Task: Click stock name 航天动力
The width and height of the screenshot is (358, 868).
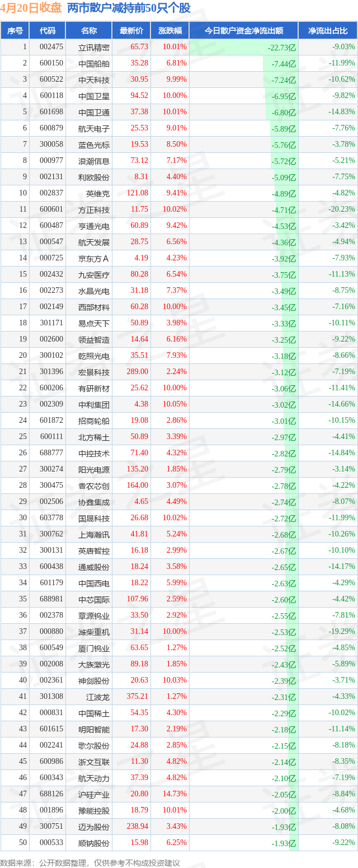Action: pyautogui.click(x=94, y=778)
